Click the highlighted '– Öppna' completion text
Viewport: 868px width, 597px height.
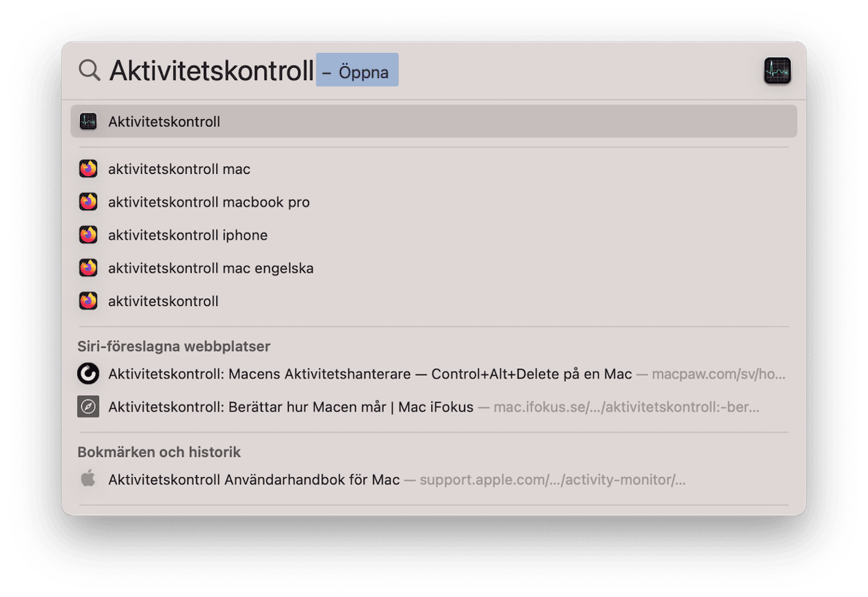point(357,71)
